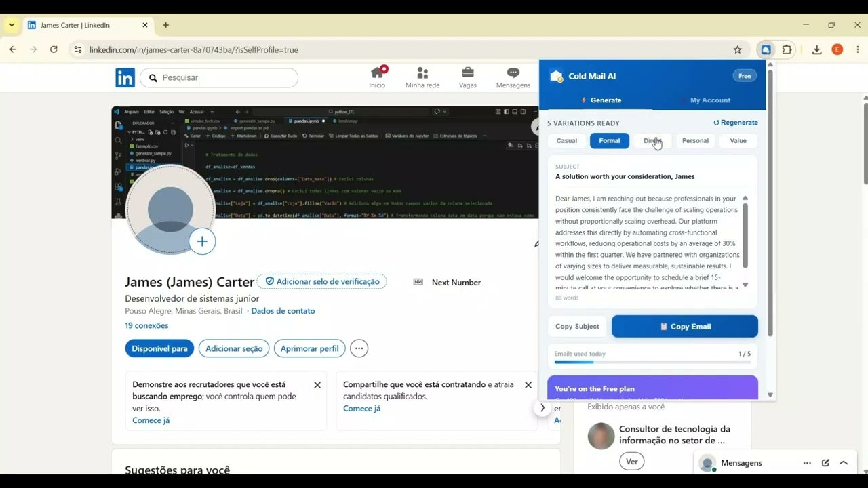Image resolution: width=868 pixels, height=488 pixels.
Task: Click the 'Ver' button for Consultor job
Action: coord(632,462)
